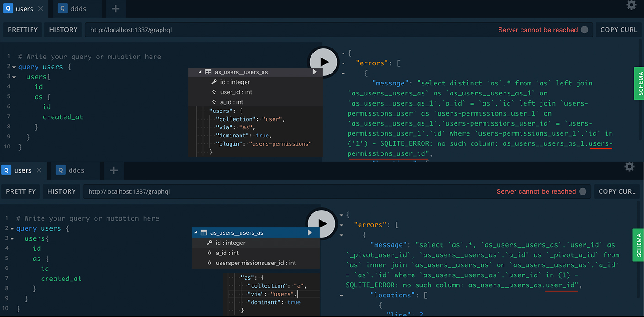The height and width of the screenshot is (317, 644).
Task: Collapse the as_users__users_as tree node
Action: (x=200, y=72)
